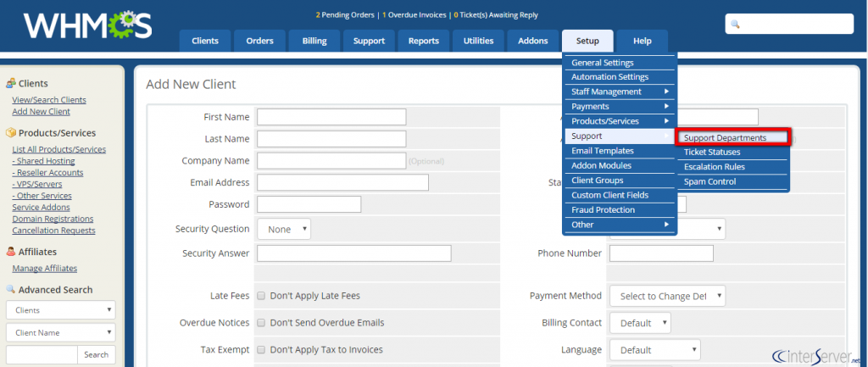Click the Password input field
Image resolution: width=868 pixels, height=367 pixels.
(309, 204)
